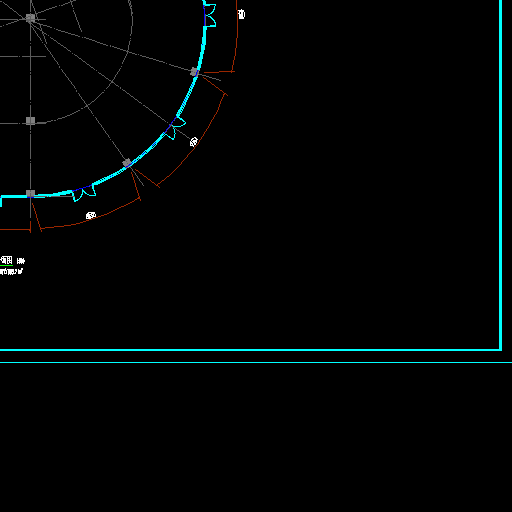Select the column midway along the curved wall
This screenshot has width=512, height=512.
coord(127,163)
